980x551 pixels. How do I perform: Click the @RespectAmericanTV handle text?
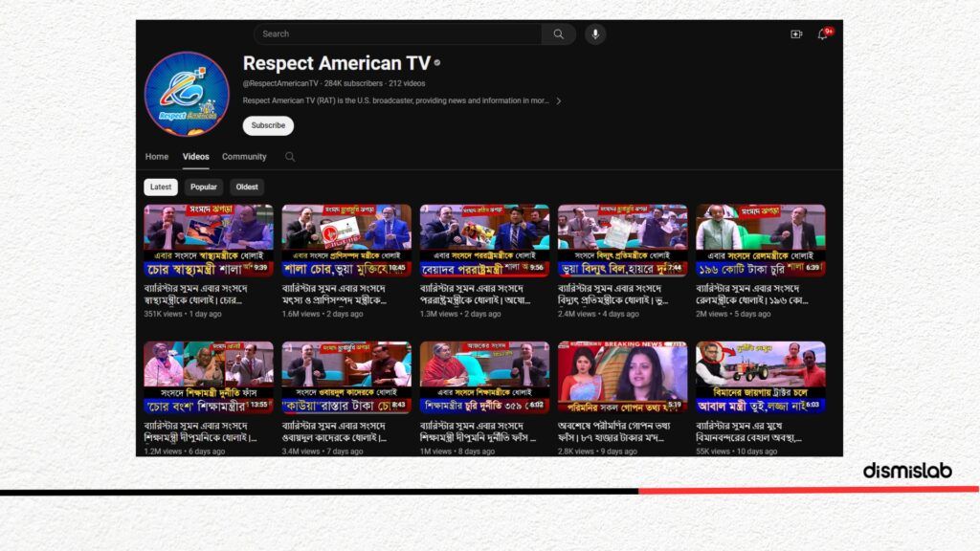tap(280, 83)
